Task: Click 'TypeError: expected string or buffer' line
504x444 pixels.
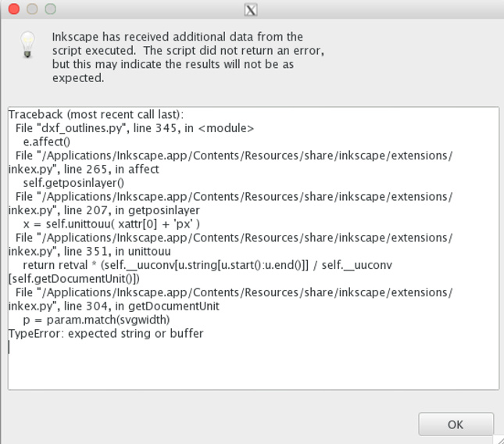Action: pos(106,334)
